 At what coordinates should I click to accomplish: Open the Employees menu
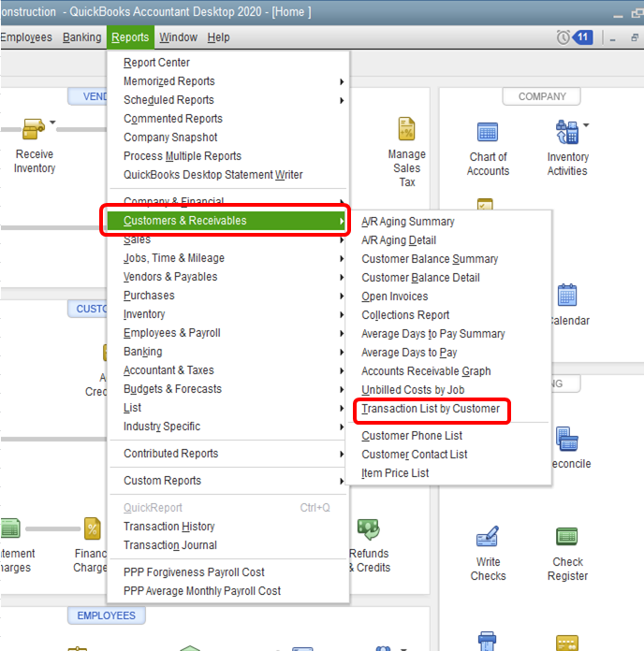tap(26, 37)
